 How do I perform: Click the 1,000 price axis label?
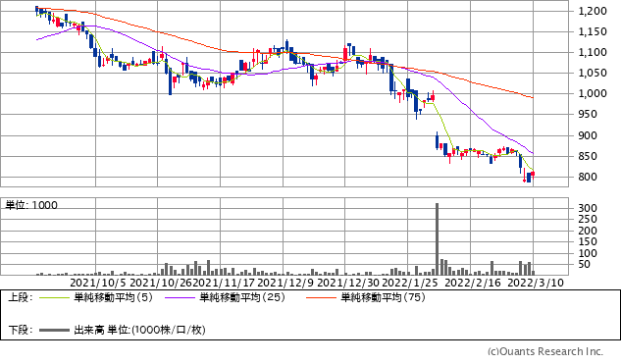click(x=593, y=93)
